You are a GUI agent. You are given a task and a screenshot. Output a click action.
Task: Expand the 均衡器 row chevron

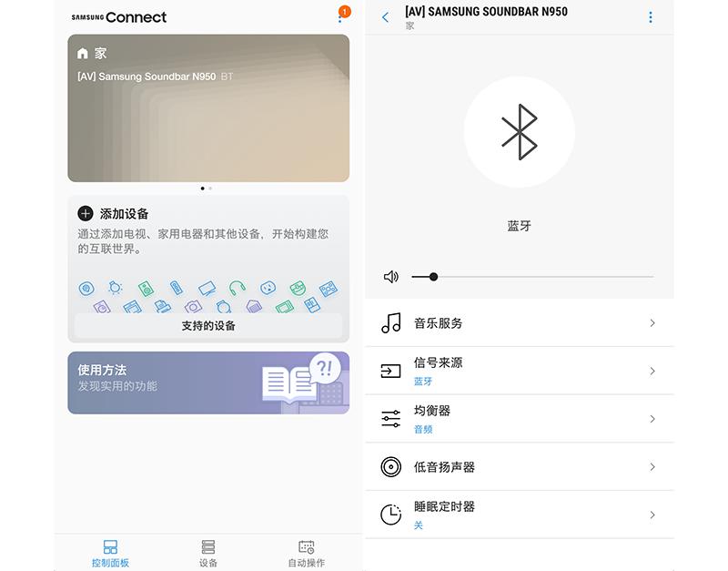click(652, 419)
